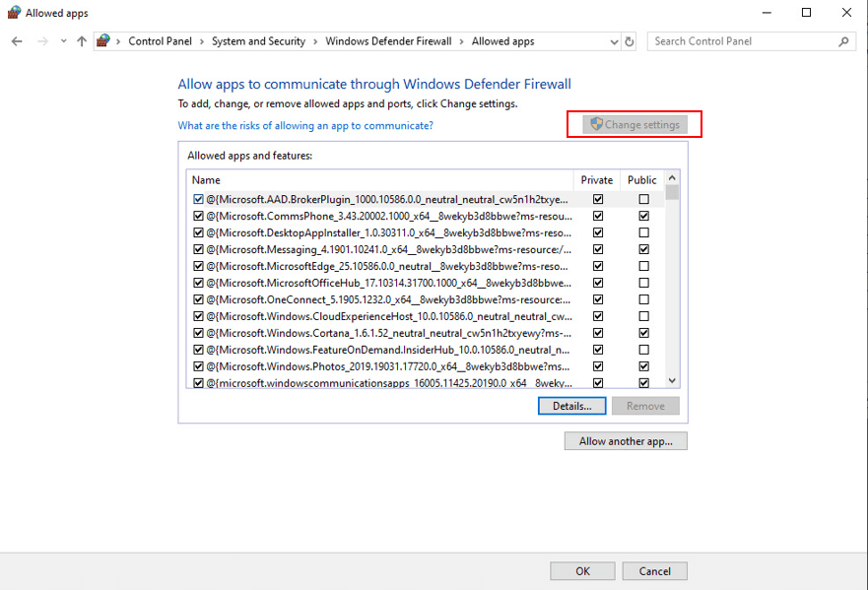Click the Search Control Panel field
This screenshot has width=868, height=590.
point(744,41)
